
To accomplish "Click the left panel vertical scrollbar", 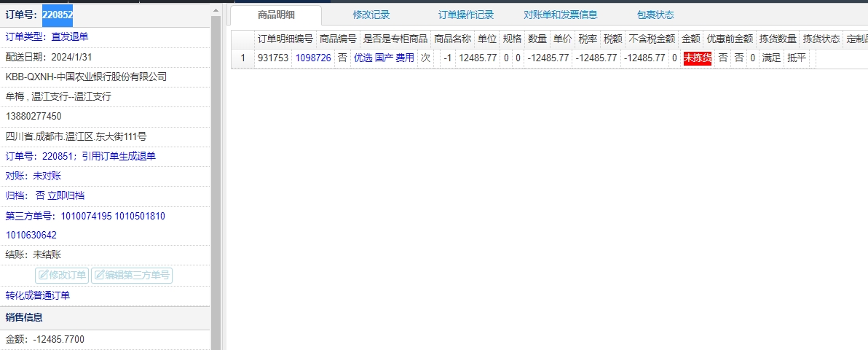I will pyautogui.click(x=216, y=176).
